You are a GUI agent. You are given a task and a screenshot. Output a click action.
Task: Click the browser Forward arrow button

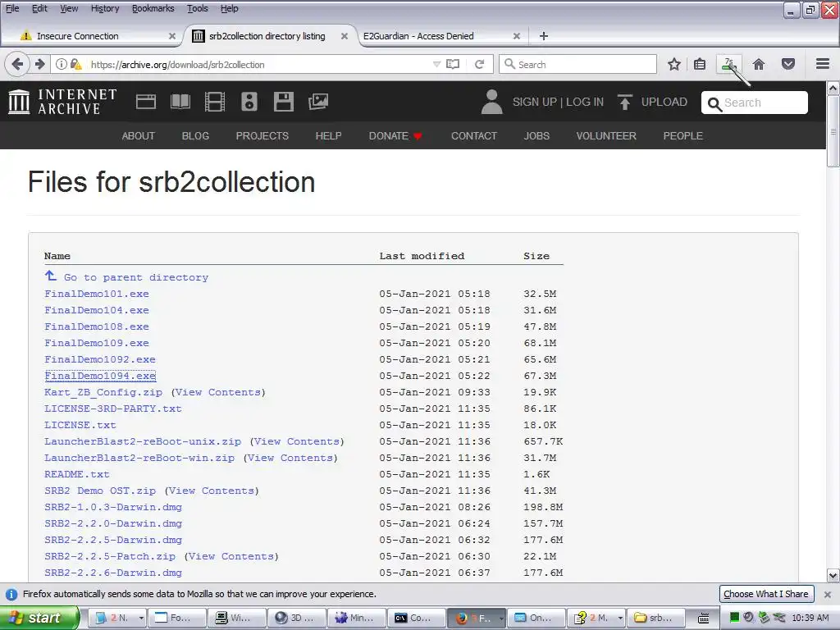[39, 64]
